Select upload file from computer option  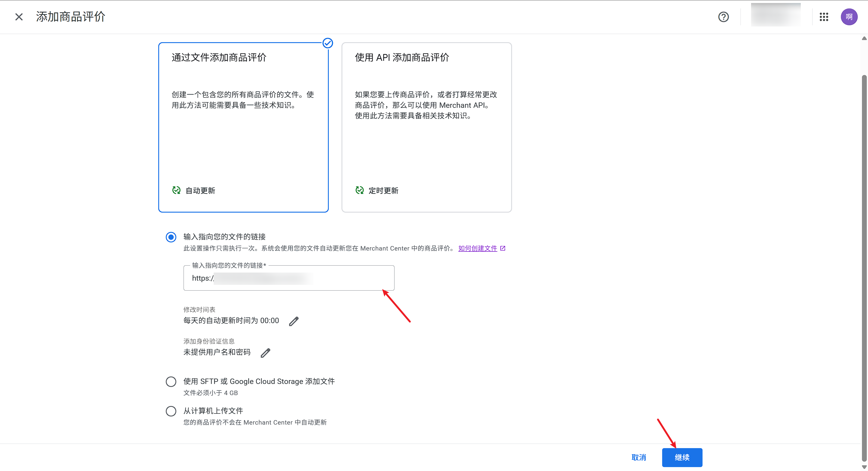point(171,411)
